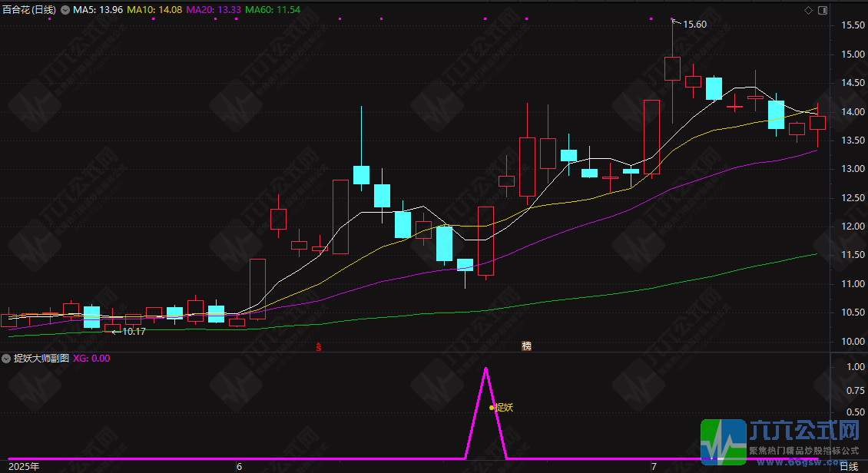Click the yellow 捉妖 signal dot
Image resolution: width=868 pixels, height=473 pixels.
pyautogui.click(x=492, y=408)
